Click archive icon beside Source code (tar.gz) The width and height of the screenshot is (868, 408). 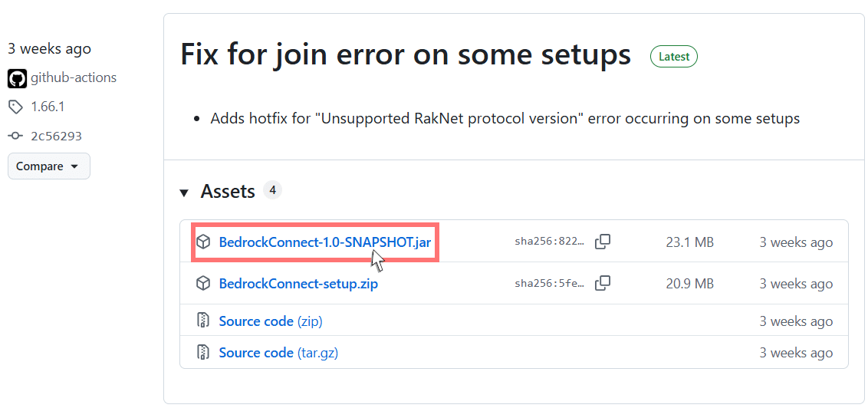coord(203,352)
